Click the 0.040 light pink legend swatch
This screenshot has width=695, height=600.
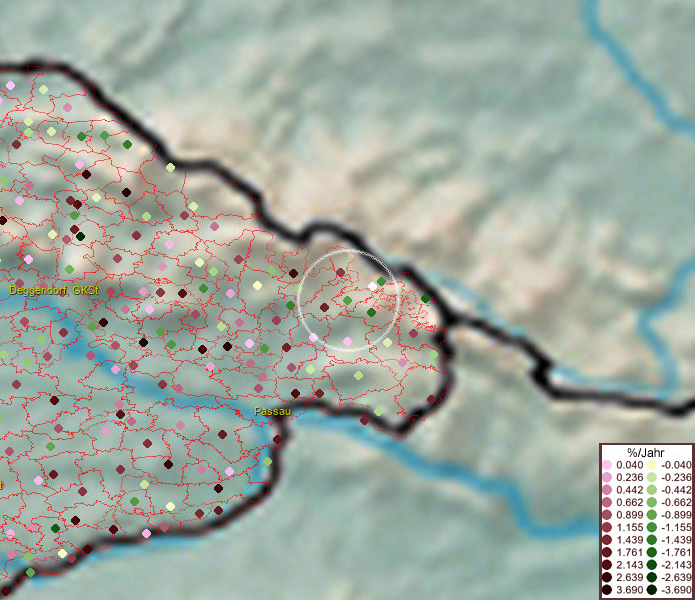607,465
